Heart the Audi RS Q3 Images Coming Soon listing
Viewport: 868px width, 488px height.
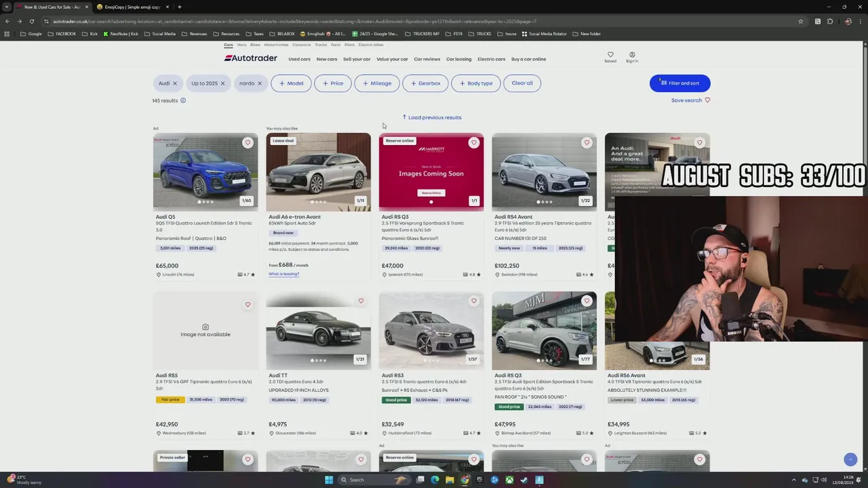[473, 142]
